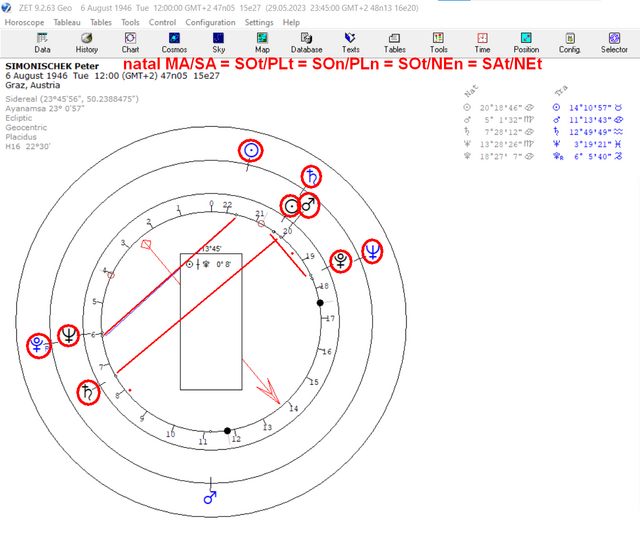The height and width of the screenshot is (543, 640).
Task: Open the Tools toolbar icon
Action: pos(438,43)
